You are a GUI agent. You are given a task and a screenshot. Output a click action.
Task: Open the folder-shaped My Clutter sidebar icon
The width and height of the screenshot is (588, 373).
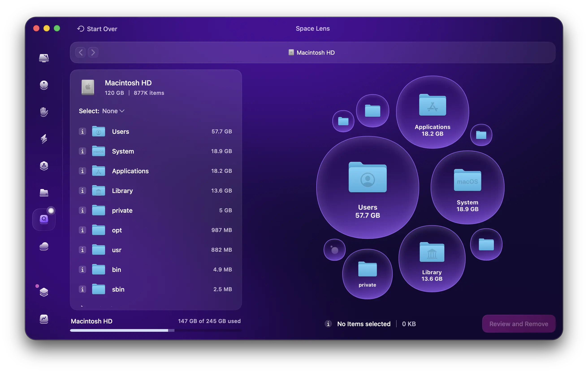coord(44,193)
